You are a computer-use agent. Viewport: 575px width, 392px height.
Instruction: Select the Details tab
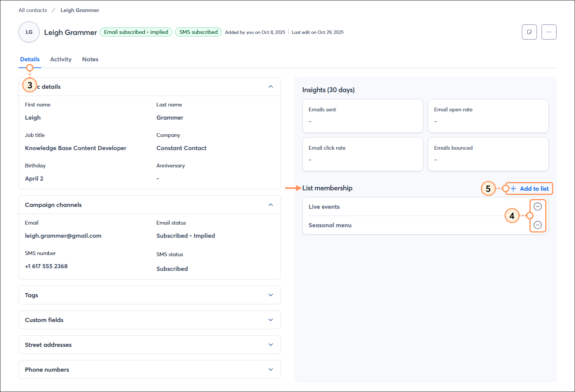pos(30,59)
